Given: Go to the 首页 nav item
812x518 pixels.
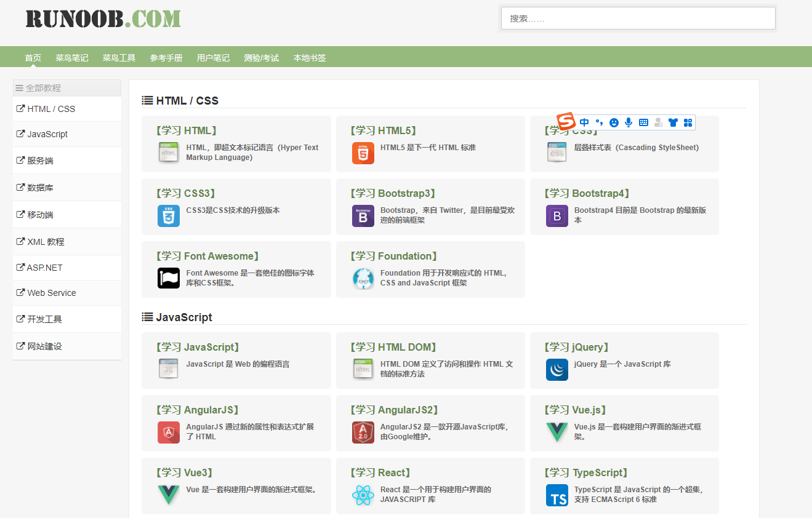Looking at the screenshot, I should [33, 58].
